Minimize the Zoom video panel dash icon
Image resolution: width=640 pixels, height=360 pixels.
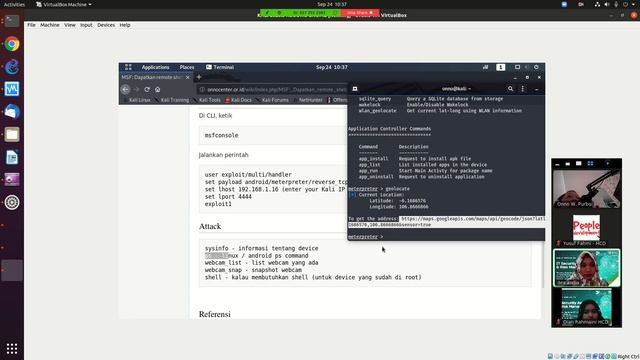(x=557, y=164)
